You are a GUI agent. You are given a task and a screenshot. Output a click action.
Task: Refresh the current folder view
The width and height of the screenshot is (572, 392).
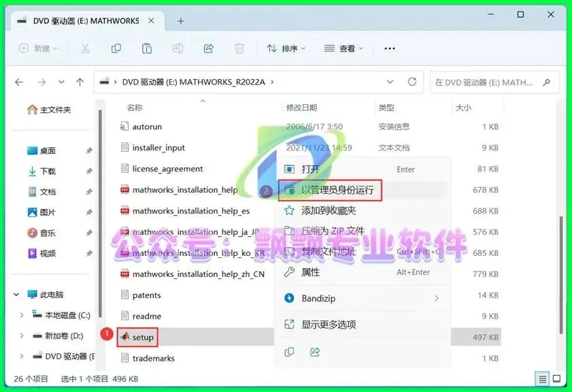pos(412,82)
